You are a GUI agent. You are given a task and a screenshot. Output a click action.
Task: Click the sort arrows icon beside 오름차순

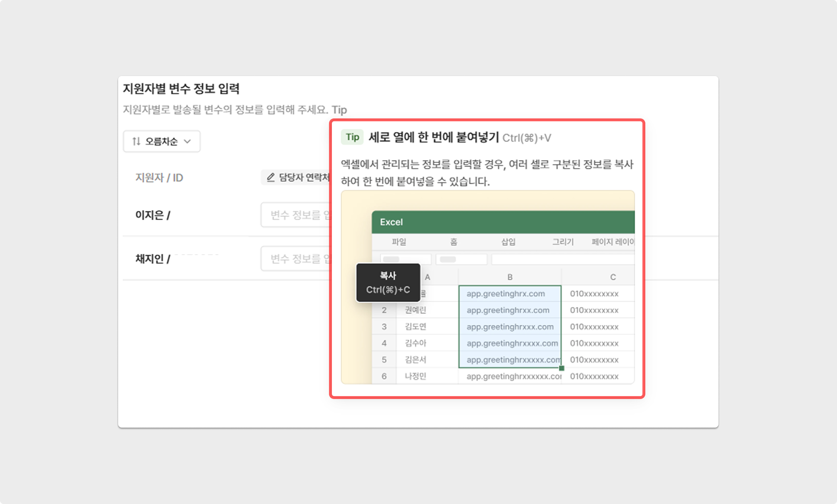click(x=136, y=141)
